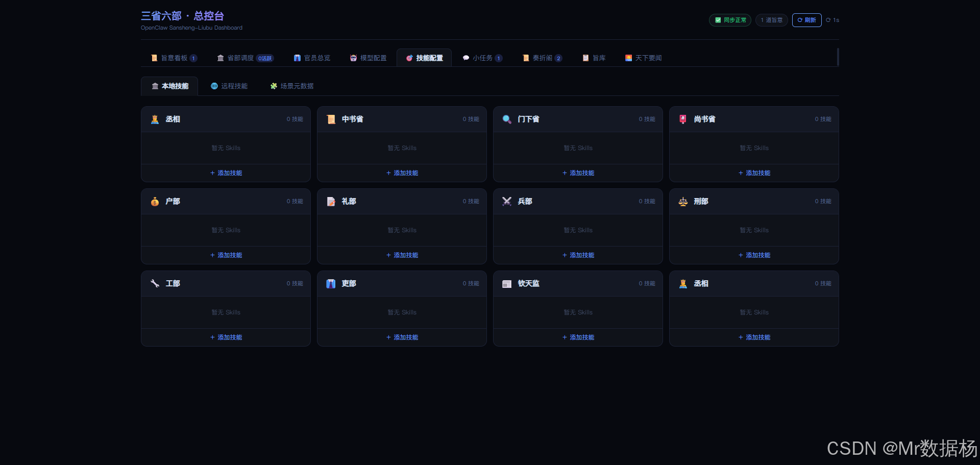Add a skill to 门下省
This screenshot has height=465, width=980.
578,173
